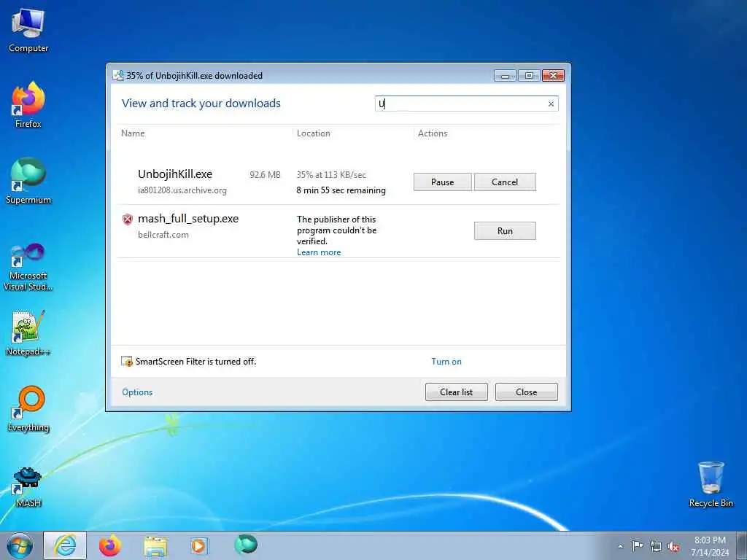The image size is (747, 560).
Task: Select the Recycle Bin icon
Action: point(711,484)
